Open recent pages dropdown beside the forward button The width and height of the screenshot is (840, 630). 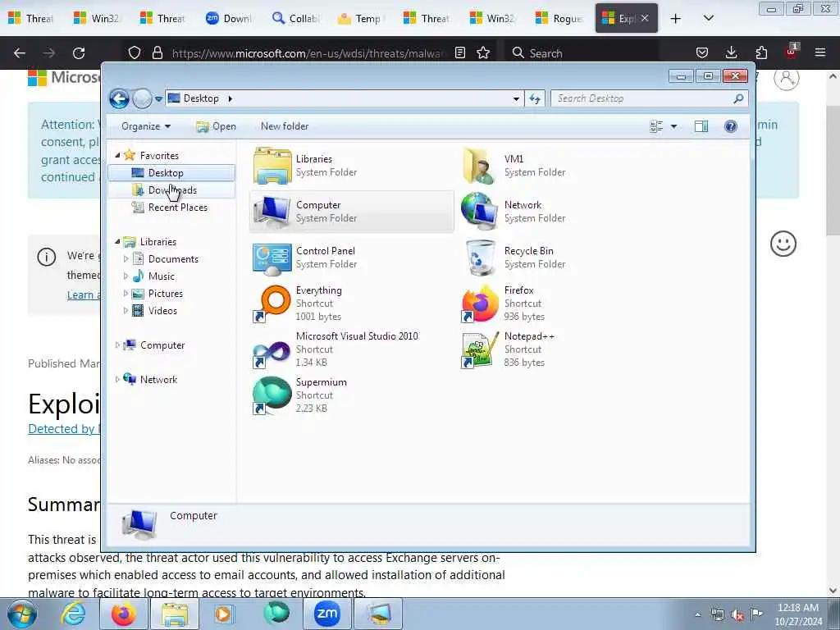(158, 98)
